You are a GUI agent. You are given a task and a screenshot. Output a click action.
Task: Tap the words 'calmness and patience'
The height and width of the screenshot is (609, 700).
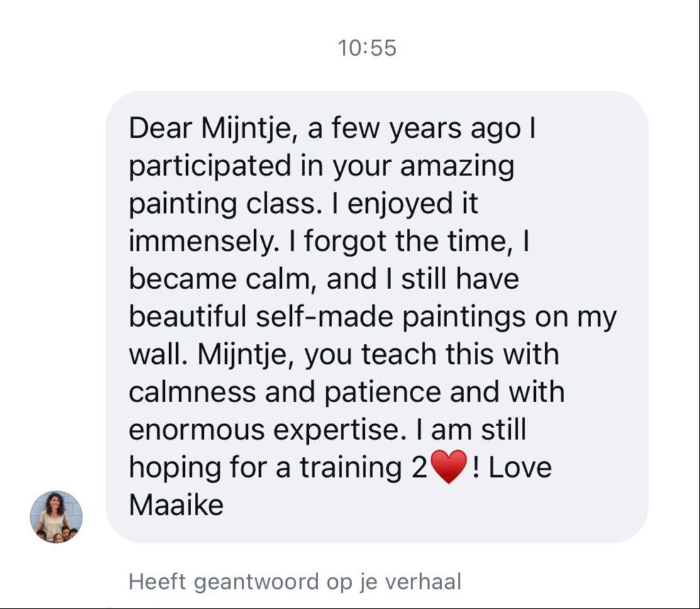(x=284, y=392)
